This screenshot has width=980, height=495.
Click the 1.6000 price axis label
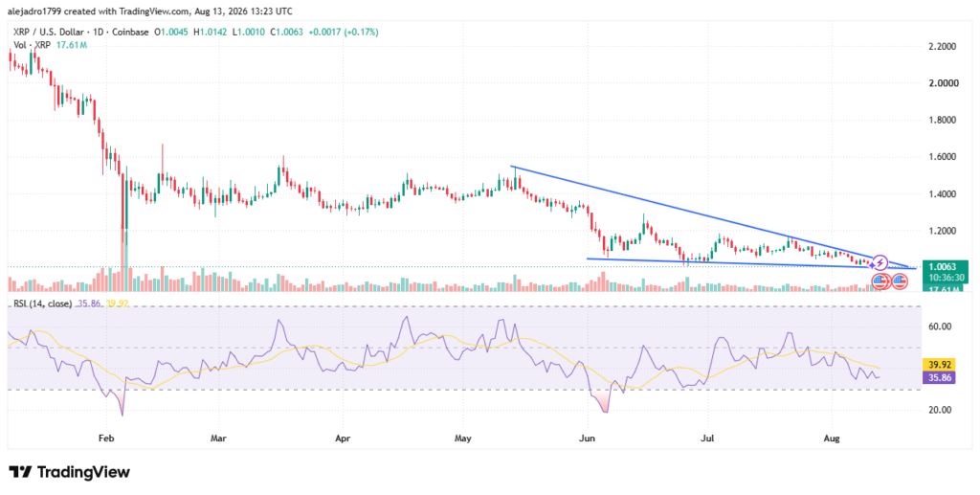942,157
